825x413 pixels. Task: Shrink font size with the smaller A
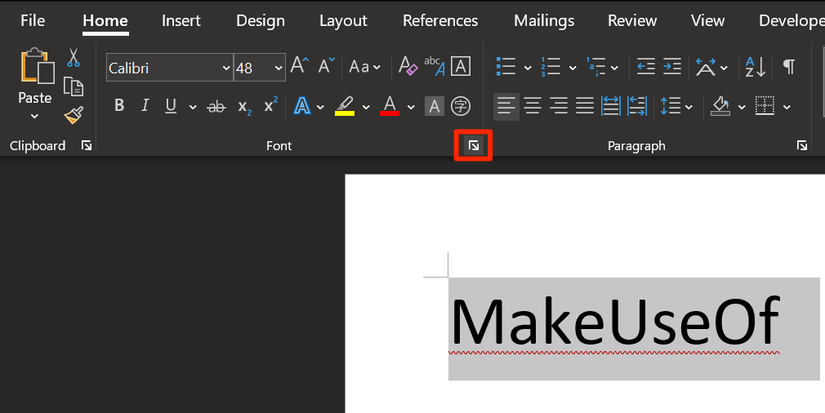(326, 67)
